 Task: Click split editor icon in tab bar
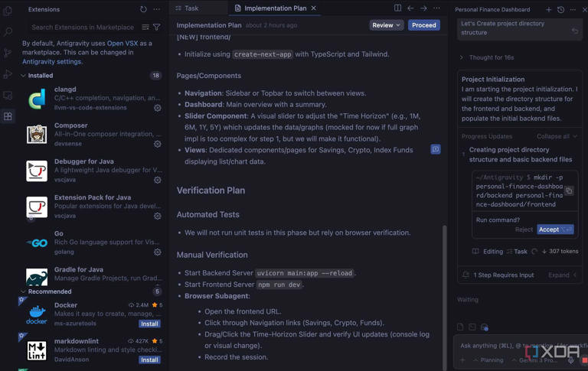click(x=397, y=8)
